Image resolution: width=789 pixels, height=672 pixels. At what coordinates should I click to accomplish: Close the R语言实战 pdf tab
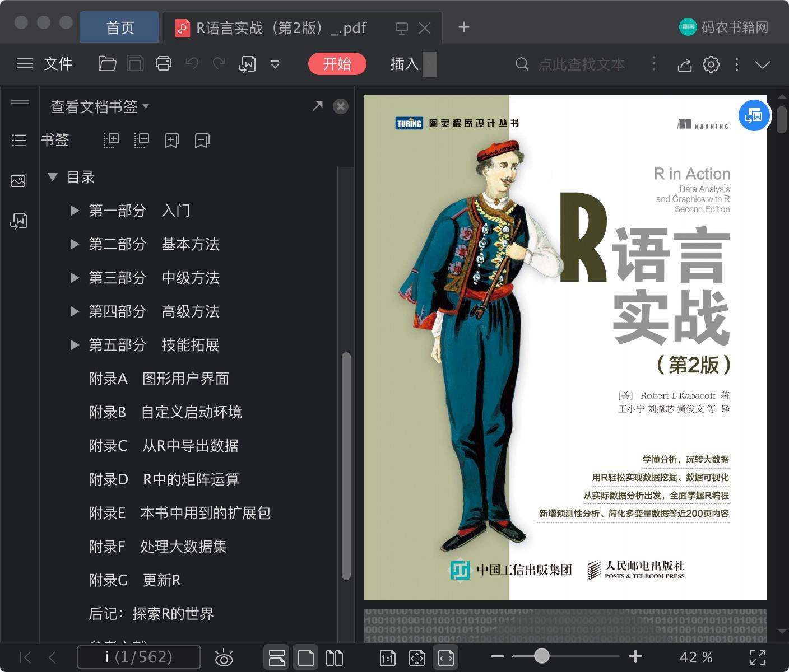(425, 28)
